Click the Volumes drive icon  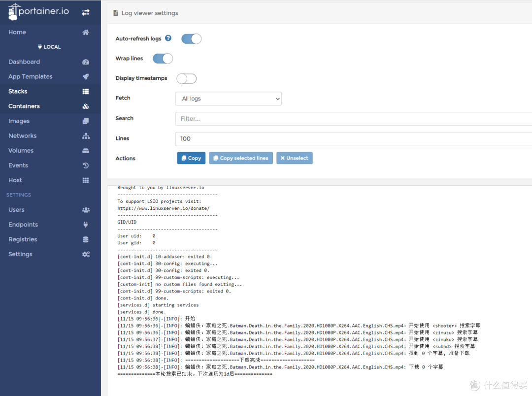pyautogui.click(x=86, y=151)
